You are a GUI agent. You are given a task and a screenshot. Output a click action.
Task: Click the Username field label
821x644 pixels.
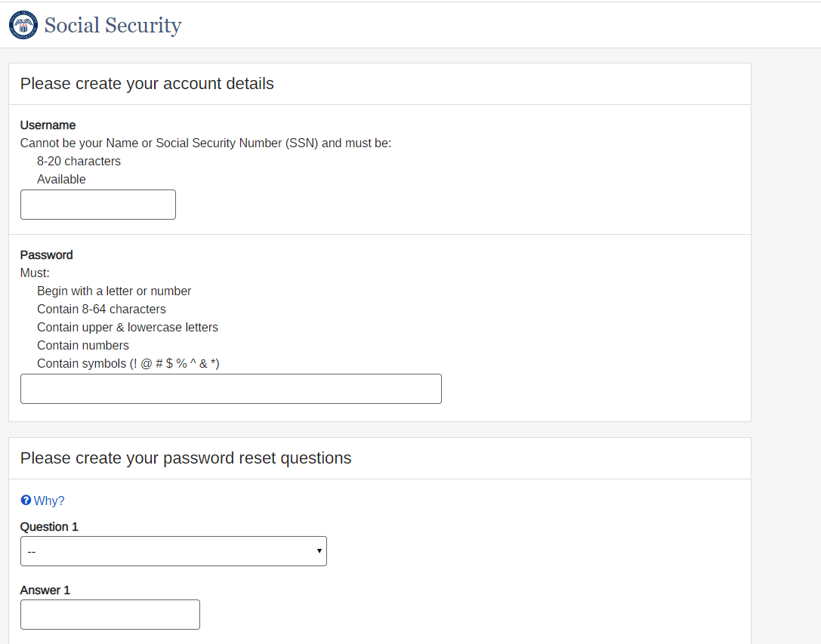pos(48,125)
